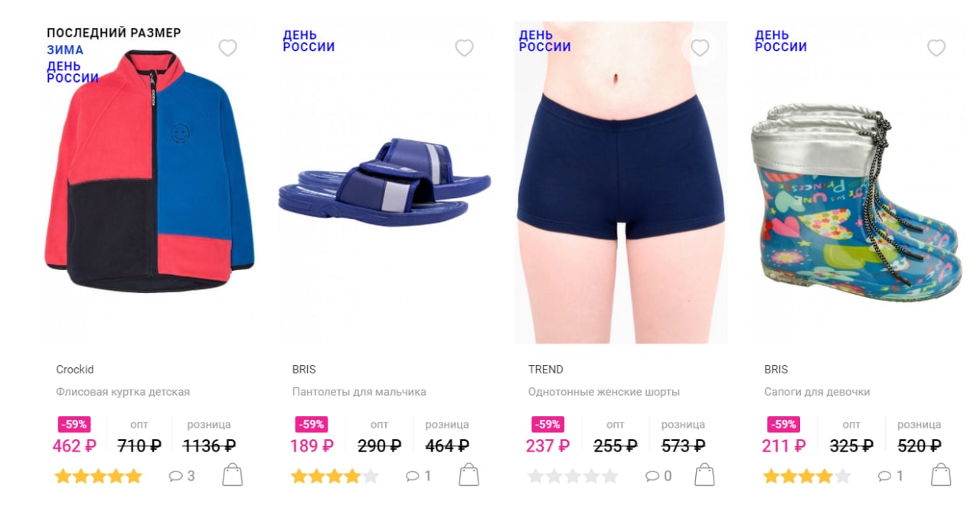The width and height of the screenshot is (980, 515).
Task: Open the 3 comments on fleece jacket
Action: (182, 476)
